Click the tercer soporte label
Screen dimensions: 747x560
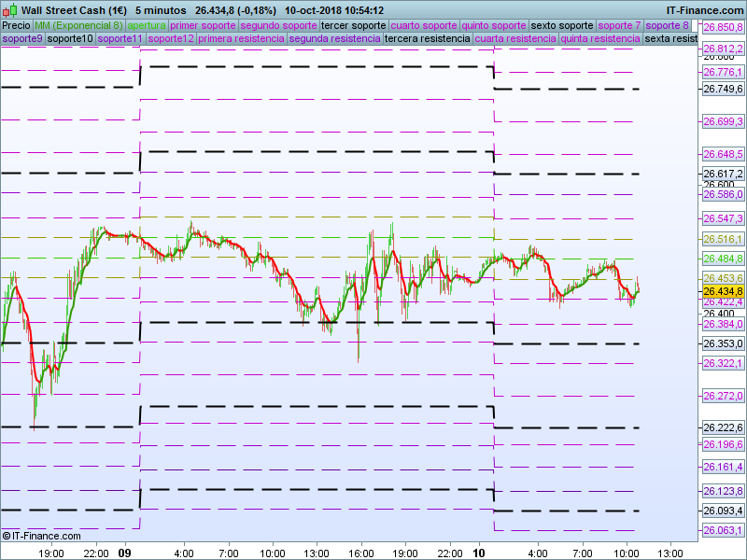coord(353,26)
